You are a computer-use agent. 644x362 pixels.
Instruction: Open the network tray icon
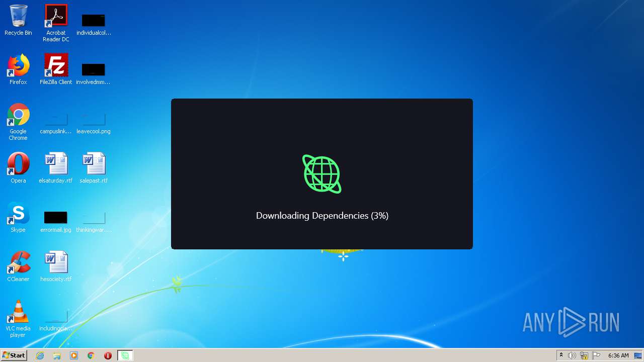point(584,355)
